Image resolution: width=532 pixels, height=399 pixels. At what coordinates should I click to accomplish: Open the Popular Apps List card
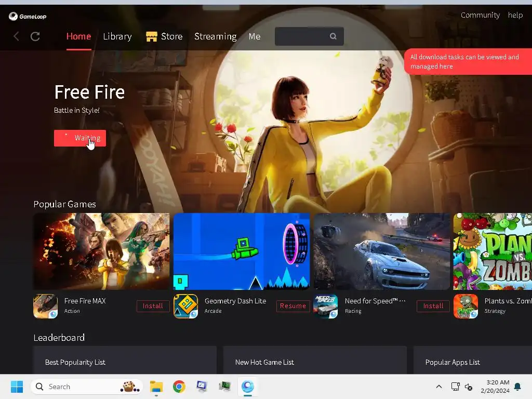pyautogui.click(x=473, y=361)
